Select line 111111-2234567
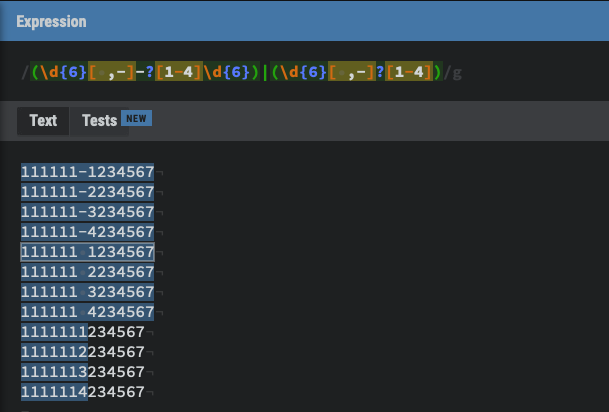 [87, 192]
